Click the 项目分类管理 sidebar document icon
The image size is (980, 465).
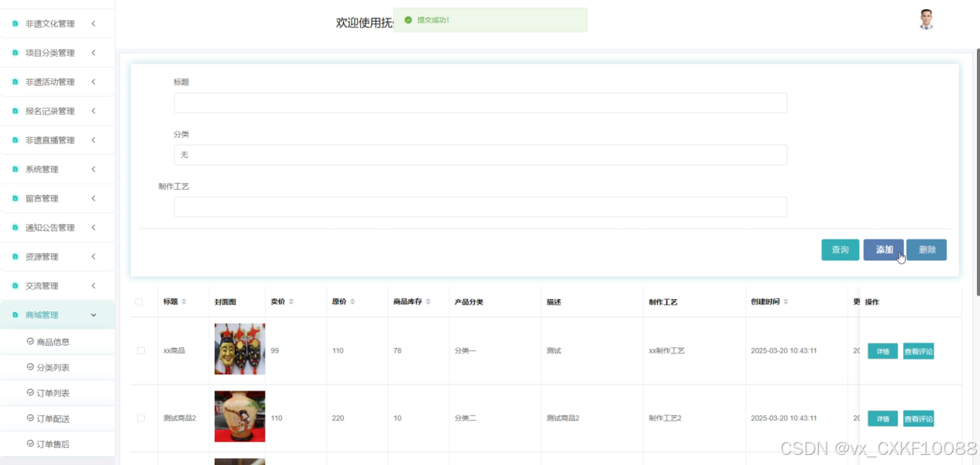pos(15,53)
